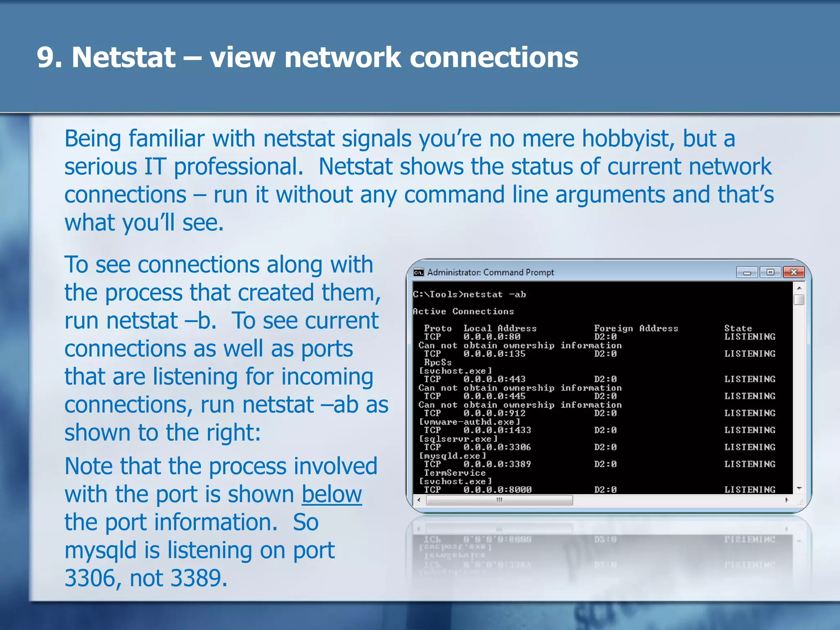The height and width of the screenshot is (630, 840).
Task: Maximize the Administrator: Command Prompt window
Action: point(770,272)
